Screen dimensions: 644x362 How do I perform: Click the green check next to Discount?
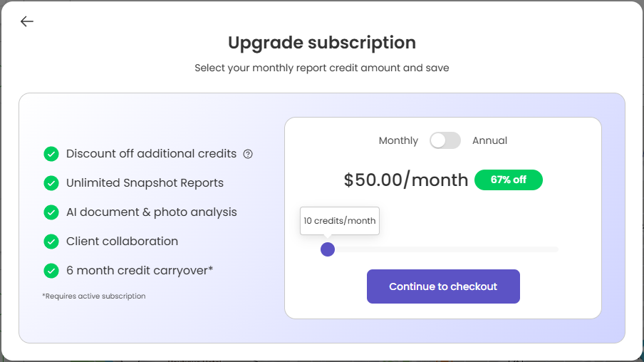coord(51,154)
